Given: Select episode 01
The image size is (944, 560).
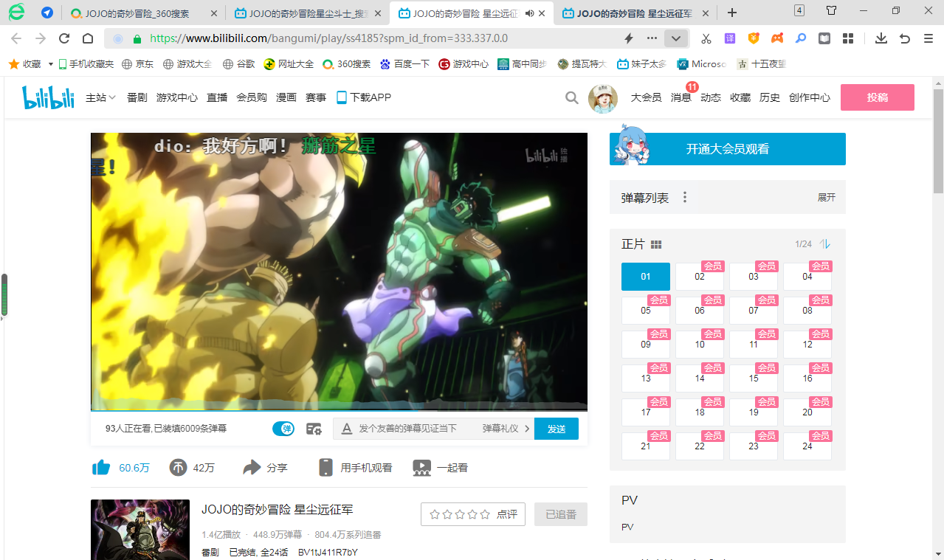Looking at the screenshot, I should coord(646,277).
